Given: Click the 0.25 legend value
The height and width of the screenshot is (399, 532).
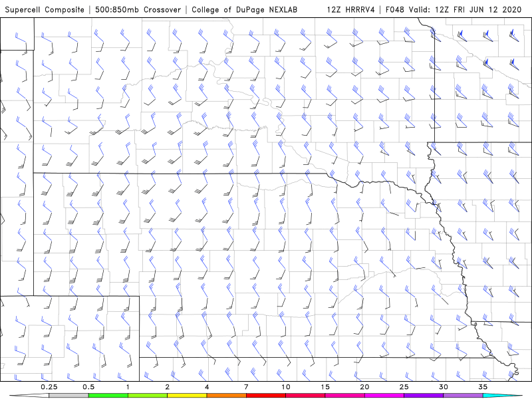Looking at the screenshot, I should (49, 387).
